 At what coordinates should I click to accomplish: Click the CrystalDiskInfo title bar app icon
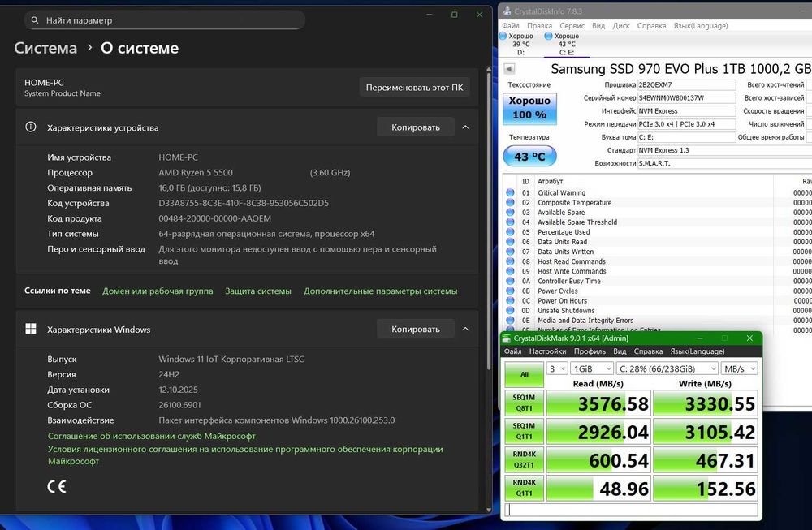[507, 11]
